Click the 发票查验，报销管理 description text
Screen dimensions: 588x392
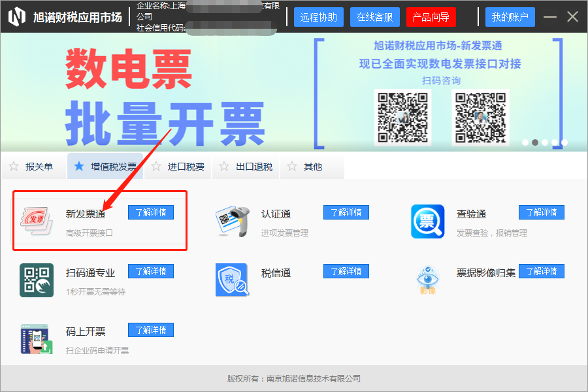491,233
